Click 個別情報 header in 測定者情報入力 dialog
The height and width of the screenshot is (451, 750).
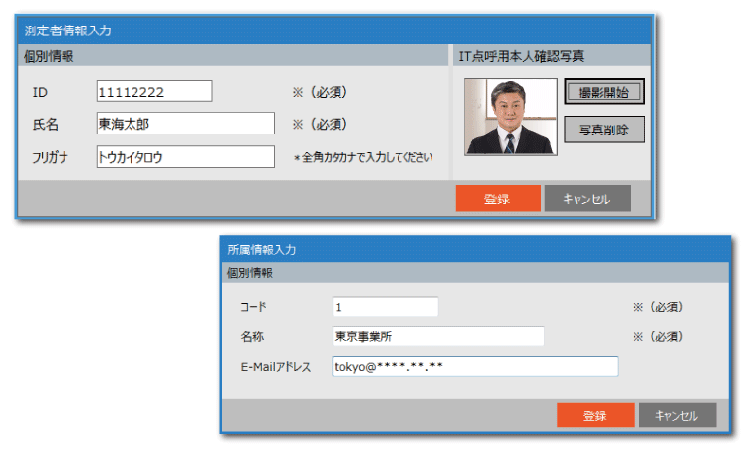coord(49,56)
